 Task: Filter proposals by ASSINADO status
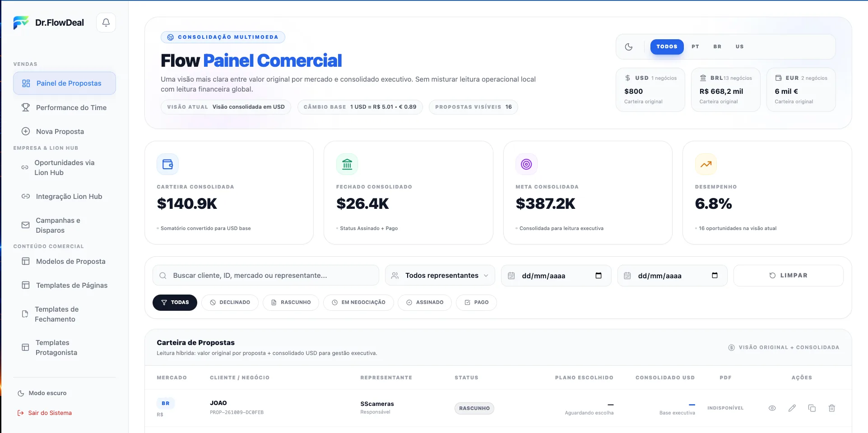coord(425,303)
